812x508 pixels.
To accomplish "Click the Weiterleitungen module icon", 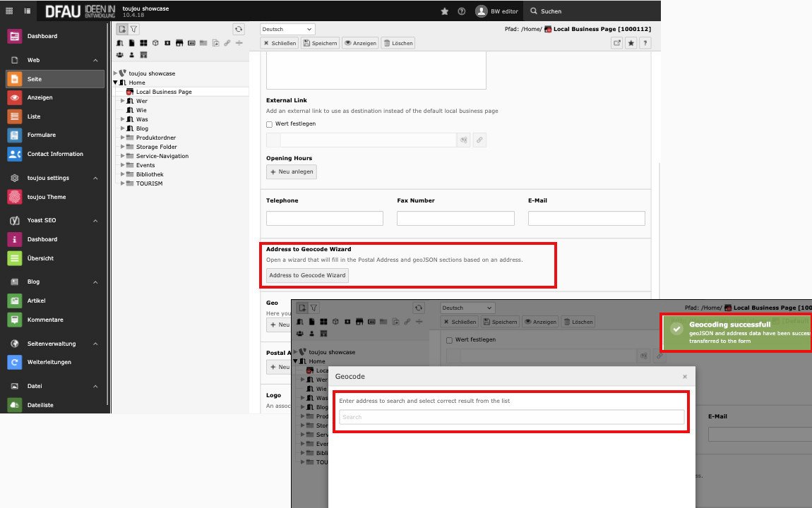I will 14,362.
